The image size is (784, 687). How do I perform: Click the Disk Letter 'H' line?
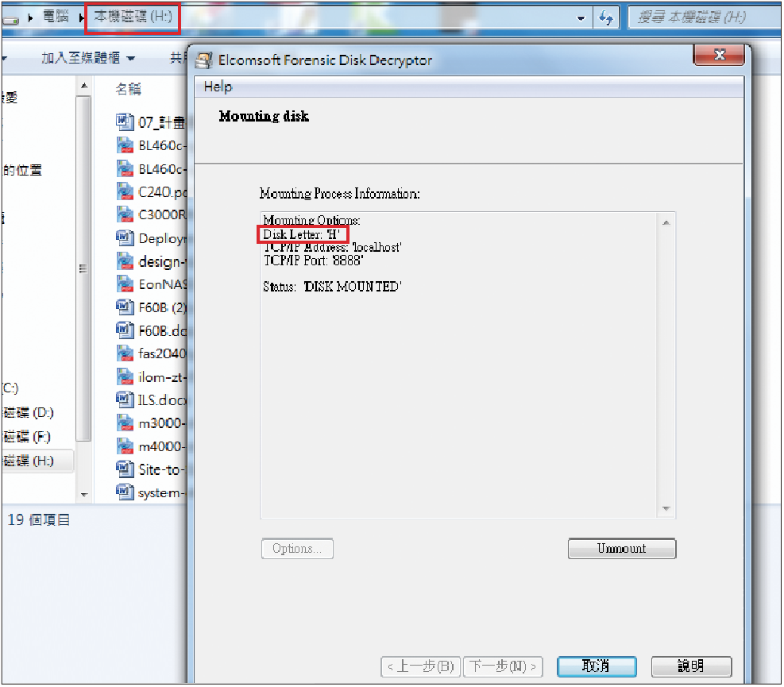click(302, 234)
